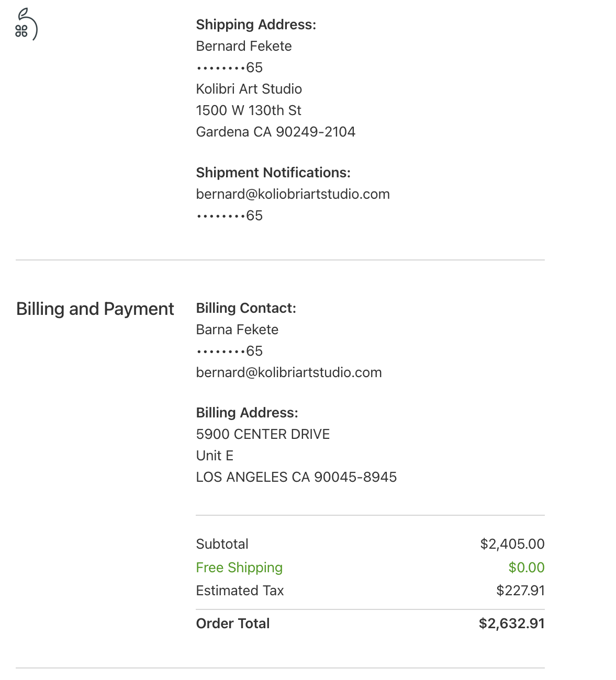Click the Estimated Tax amount $227.91
Viewport: 616px width, 680px height.
coord(520,591)
